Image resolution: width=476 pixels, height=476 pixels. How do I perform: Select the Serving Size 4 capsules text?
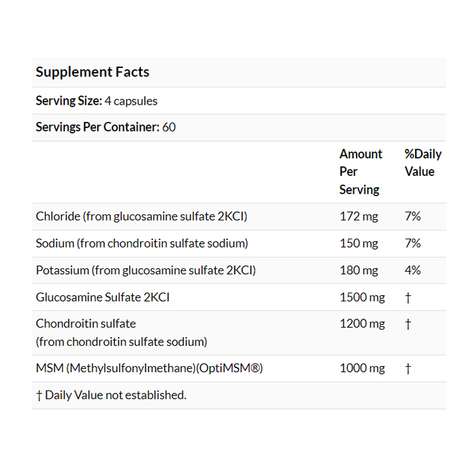(96, 101)
